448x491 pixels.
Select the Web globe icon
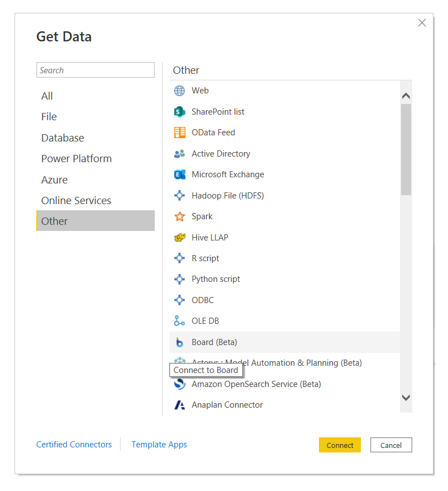click(x=179, y=91)
